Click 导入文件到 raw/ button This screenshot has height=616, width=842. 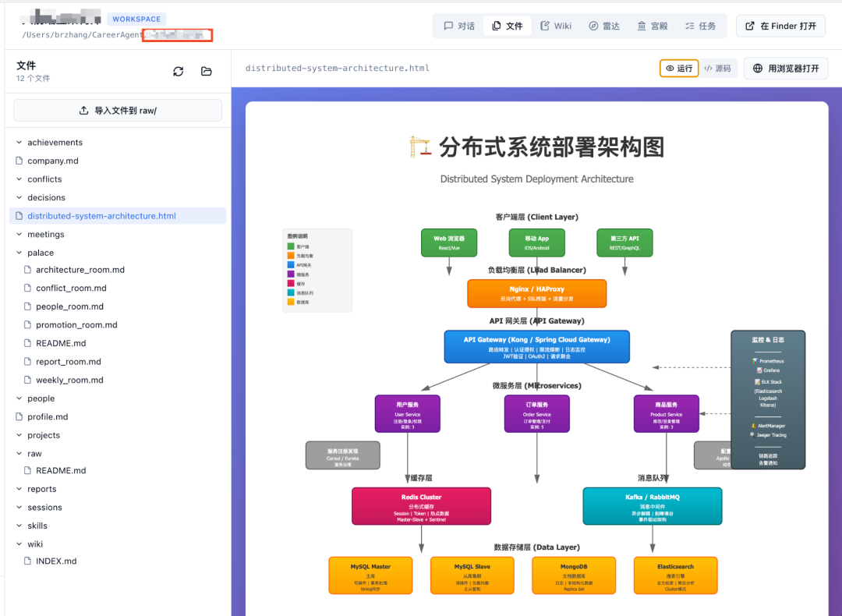(x=118, y=111)
